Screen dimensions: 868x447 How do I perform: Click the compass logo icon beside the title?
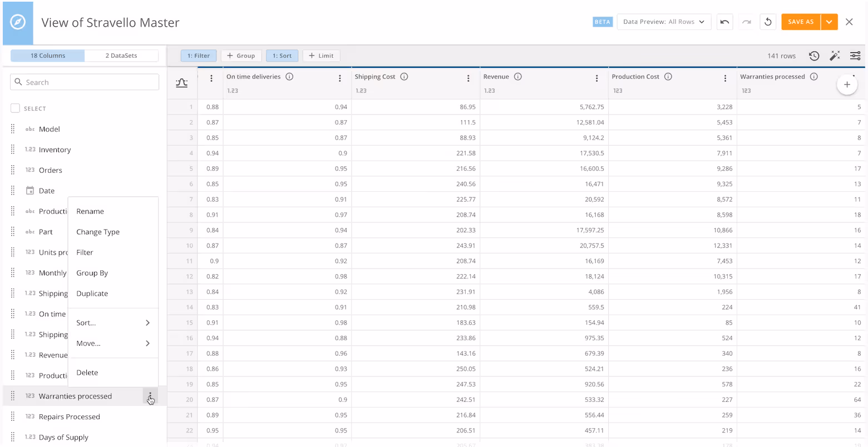[x=18, y=22]
